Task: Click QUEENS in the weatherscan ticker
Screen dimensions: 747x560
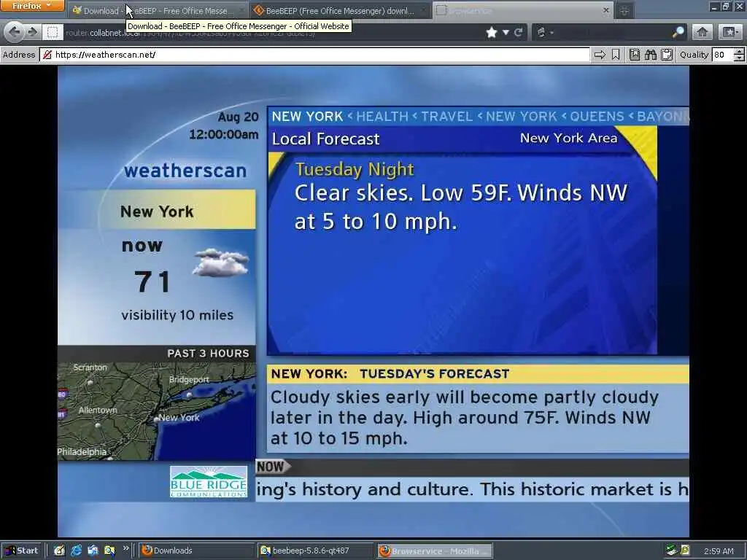Action: [x=597, y=117]
